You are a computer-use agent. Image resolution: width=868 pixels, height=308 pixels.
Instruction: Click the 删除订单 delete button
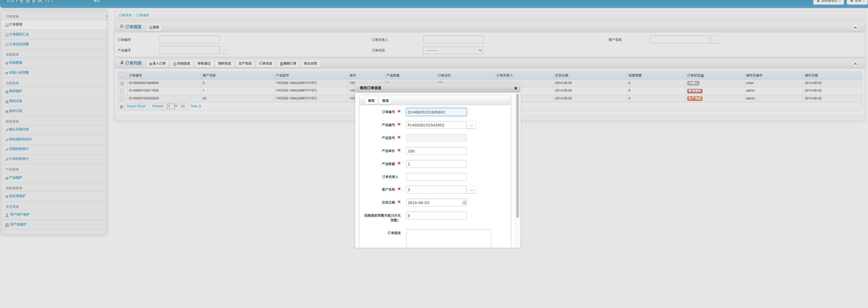[288, 64]
